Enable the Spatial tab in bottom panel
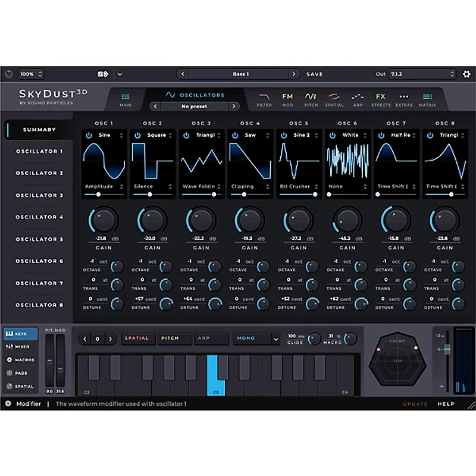Image resolution: width=476 pixels, height=476 pixels. click(21, 387)
